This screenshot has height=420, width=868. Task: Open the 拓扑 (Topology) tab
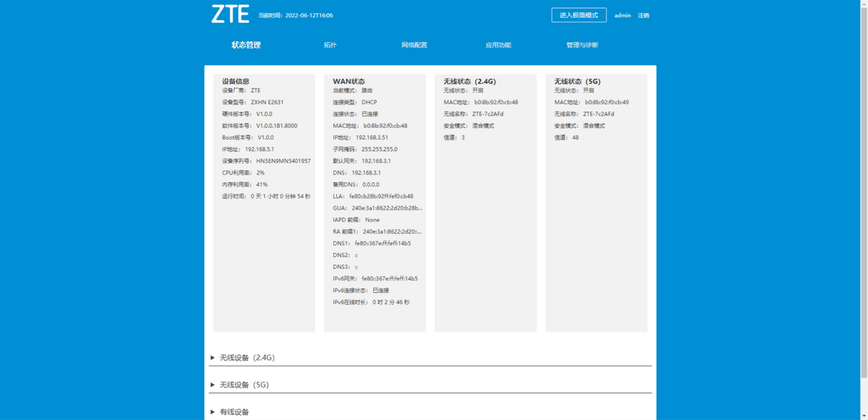(331, 44)
